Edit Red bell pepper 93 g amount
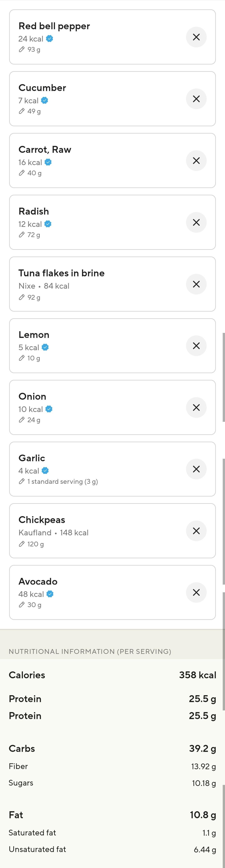Image resolution: width=225 pixels, height=868 pixels. tap(22, 49)
